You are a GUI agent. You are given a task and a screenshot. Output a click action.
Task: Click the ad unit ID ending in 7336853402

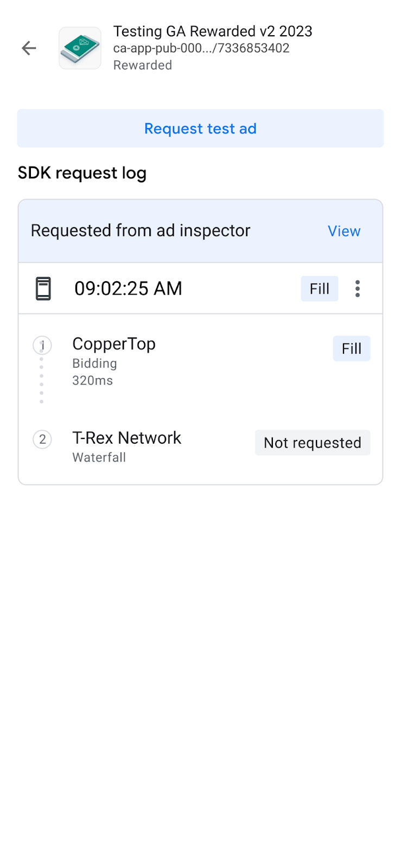tap(201, 48)
